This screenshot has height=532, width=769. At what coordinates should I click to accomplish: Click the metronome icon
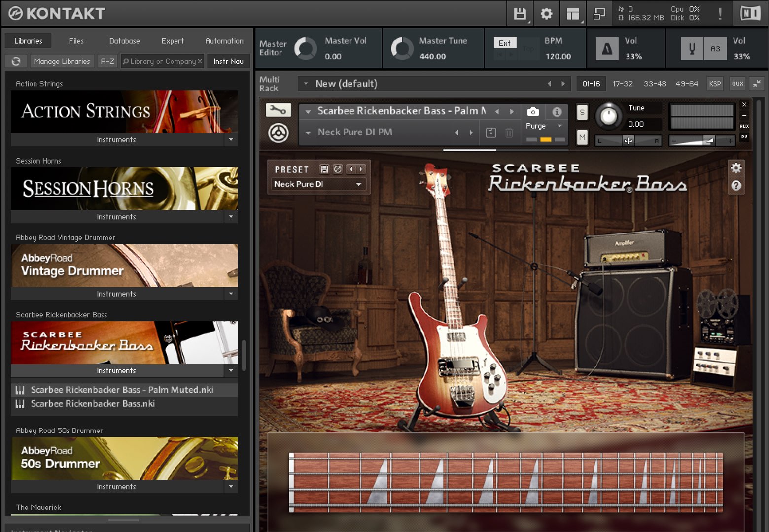click(x=607, y=49)
